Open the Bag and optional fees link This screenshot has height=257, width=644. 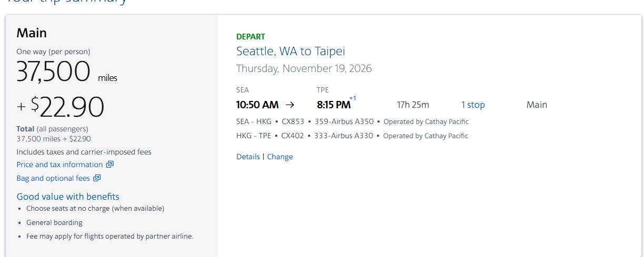(53, 178)
